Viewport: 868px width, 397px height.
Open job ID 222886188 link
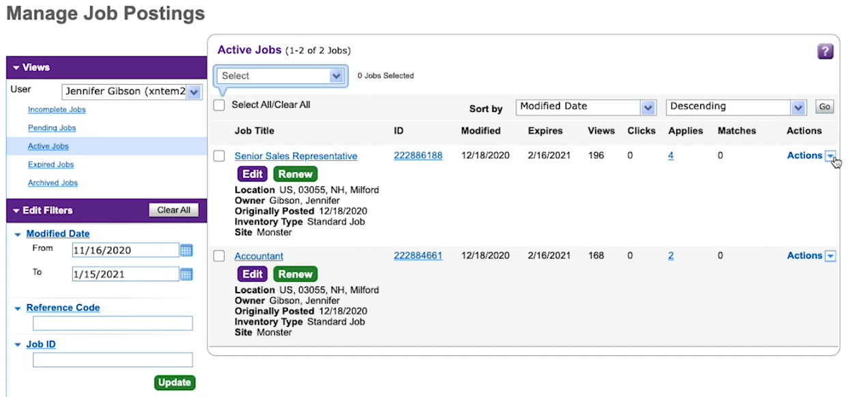pos(418,156)
